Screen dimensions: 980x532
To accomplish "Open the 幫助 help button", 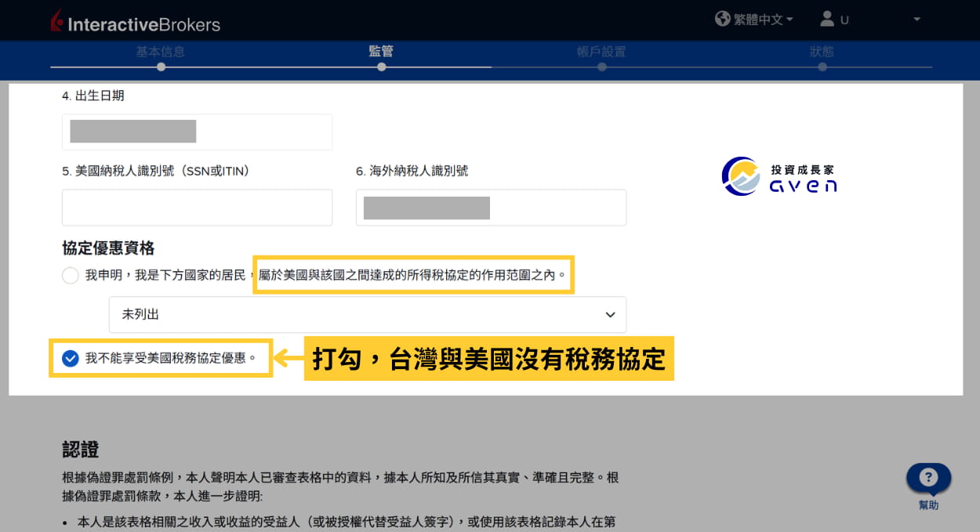I will (x=928, y=486).
